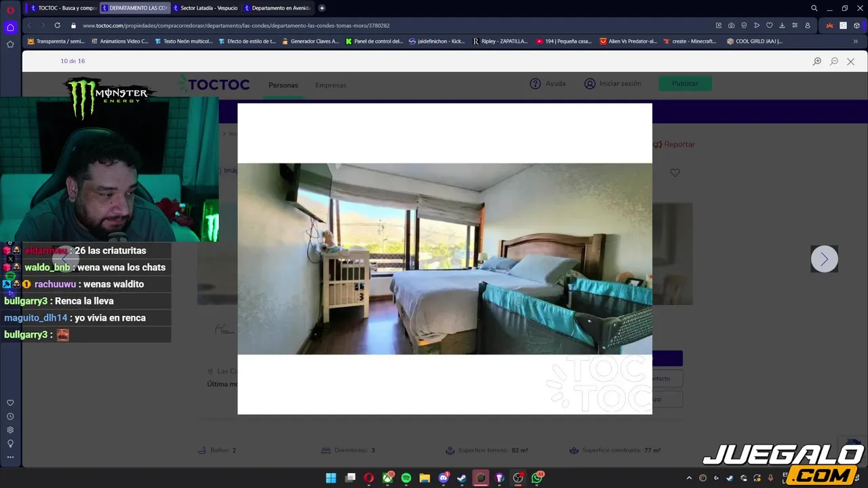Open Opera main menu logo
Viewport: 868px width, 488px height.
(10, 9)
